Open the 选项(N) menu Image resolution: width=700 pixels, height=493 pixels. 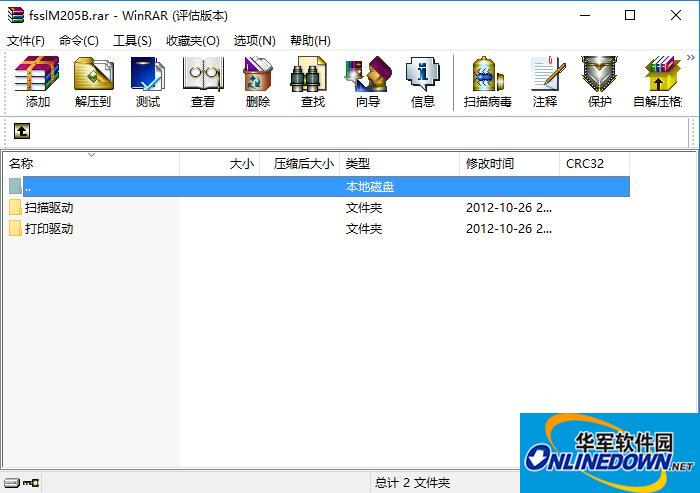tap(254, 41)
